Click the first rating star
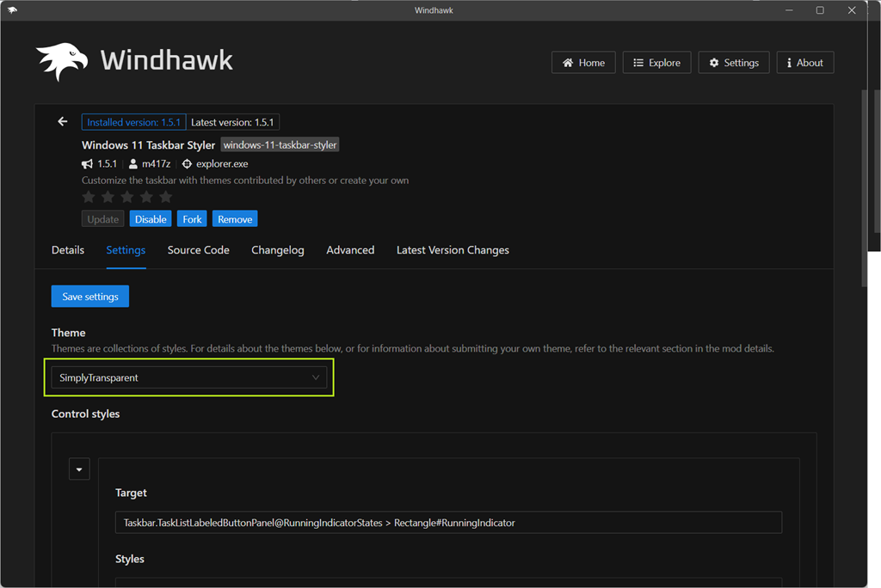 pos(89,197)
